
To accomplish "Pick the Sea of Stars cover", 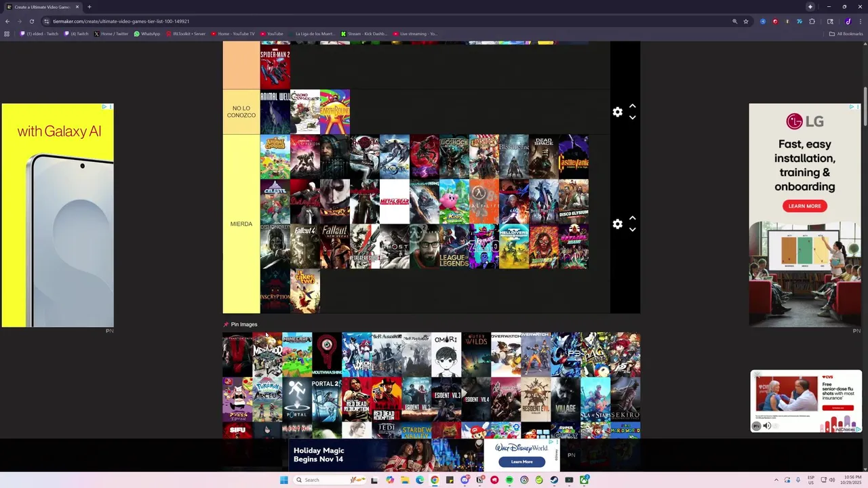I will [x=595, y=399].
